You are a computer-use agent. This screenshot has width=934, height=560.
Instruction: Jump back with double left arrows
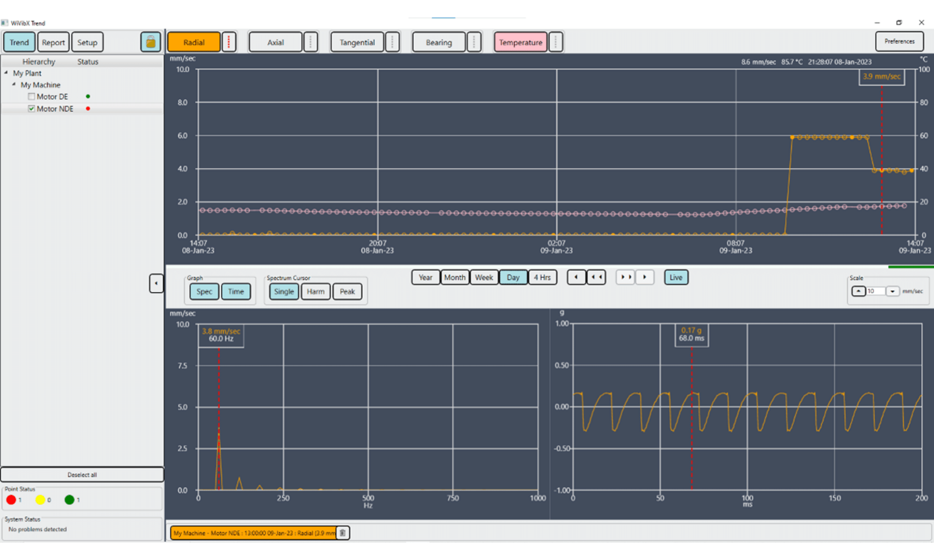tap(596, 277)
